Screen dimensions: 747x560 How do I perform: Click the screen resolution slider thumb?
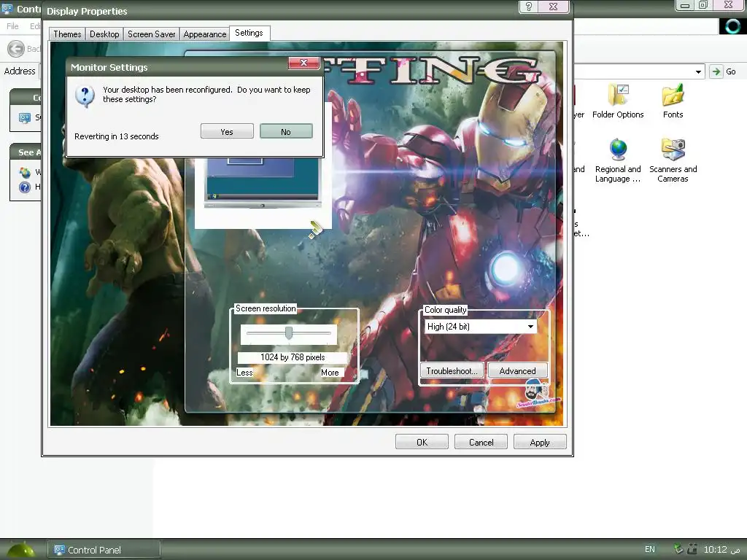click(x=289, y=332)
